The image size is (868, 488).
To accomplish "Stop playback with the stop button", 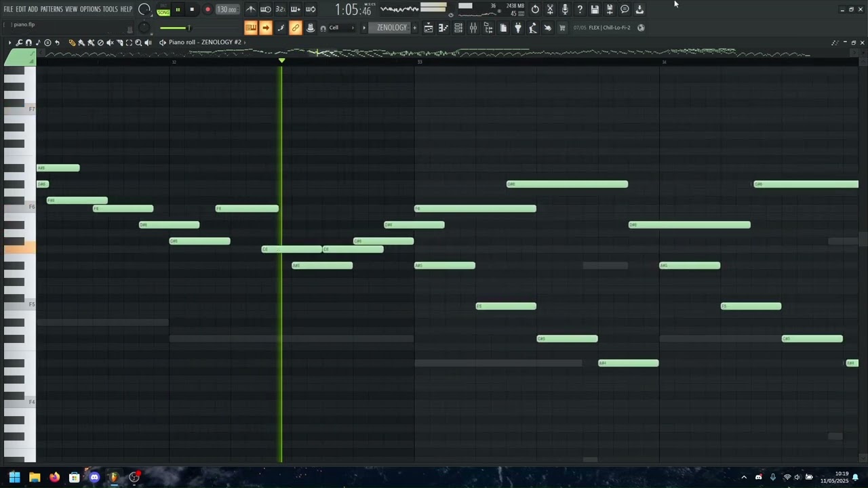I will pos(192,9).
